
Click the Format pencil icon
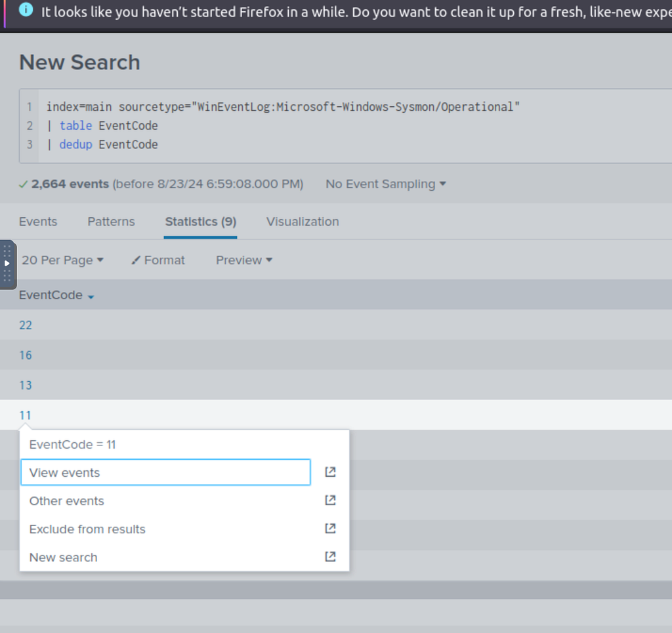coord(136,260)
